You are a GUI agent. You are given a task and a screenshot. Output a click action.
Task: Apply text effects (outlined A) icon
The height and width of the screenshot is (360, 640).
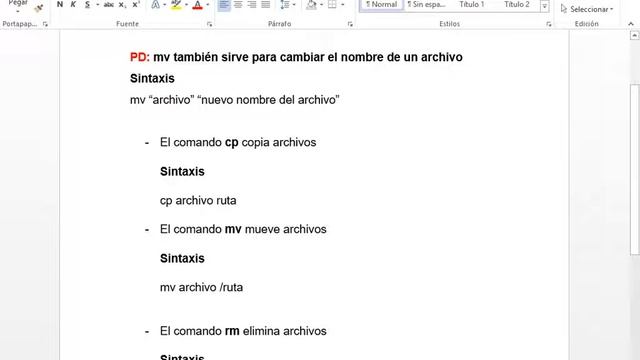coord(156,5)
